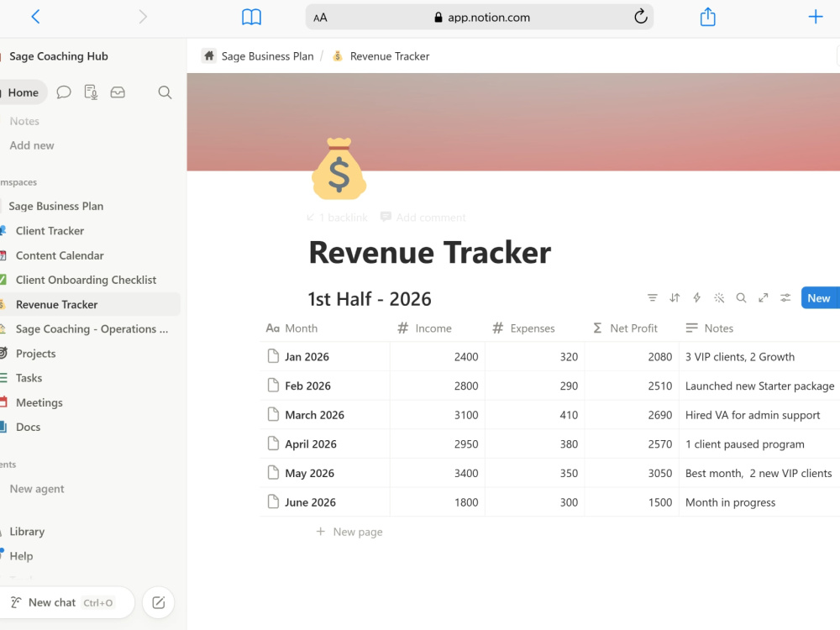Tap the Safari back arrow

35,17
